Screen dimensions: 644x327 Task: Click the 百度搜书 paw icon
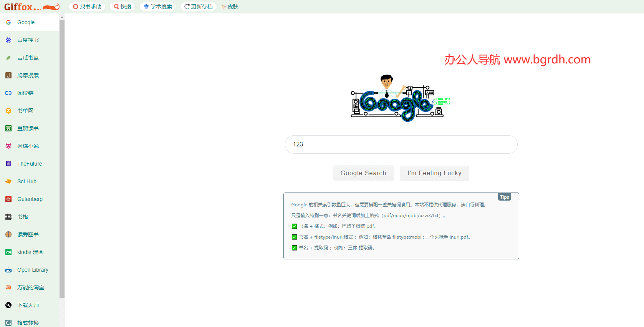click(x=8, y=40)
